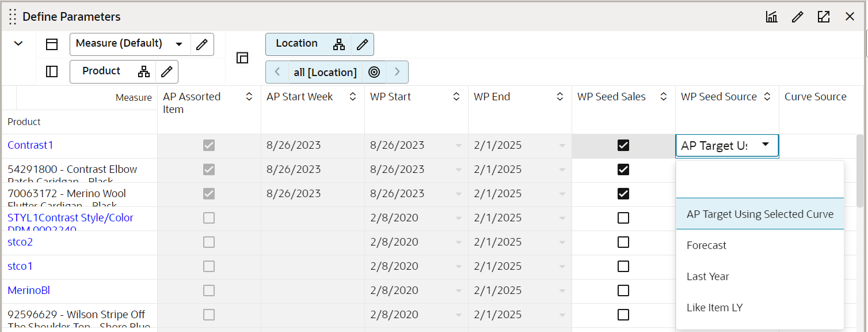Open the Product hierarchy icon
The image size is (868, 332).
143,71
